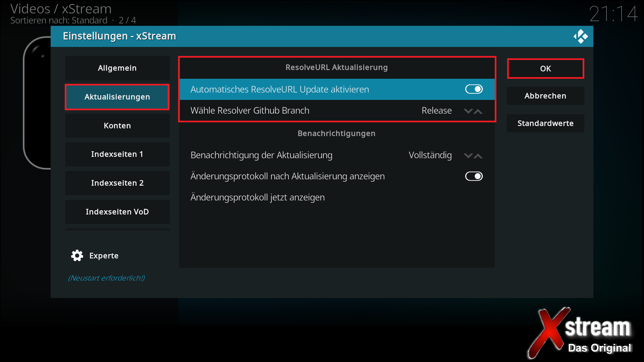Change the Experte settings level
Image resolution: width=644 pixels, height=362 pixels.
click(104, 256)
